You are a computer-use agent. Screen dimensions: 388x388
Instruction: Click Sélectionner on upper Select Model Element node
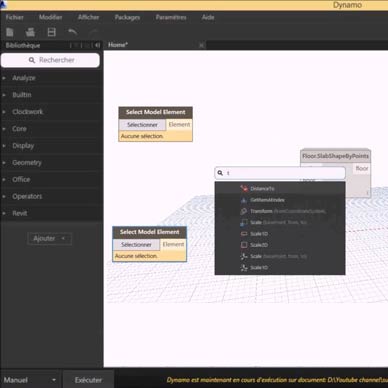coord(142,125)
